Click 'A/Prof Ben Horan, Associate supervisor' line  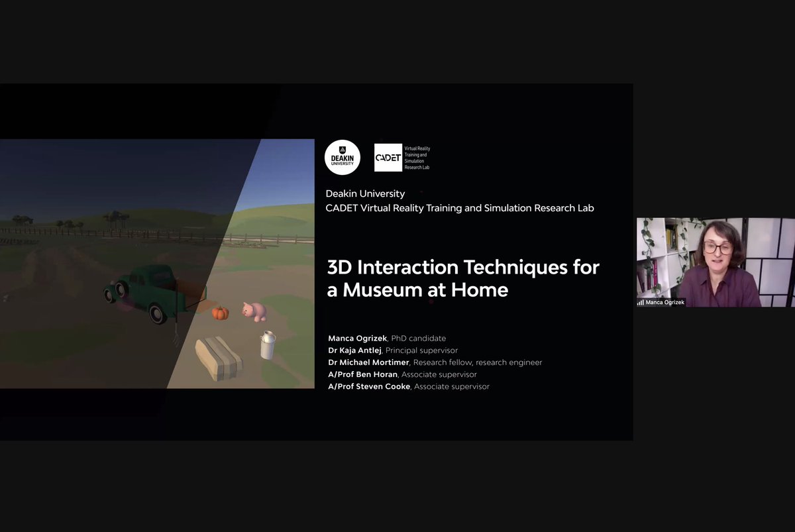[x=402, y=374]
